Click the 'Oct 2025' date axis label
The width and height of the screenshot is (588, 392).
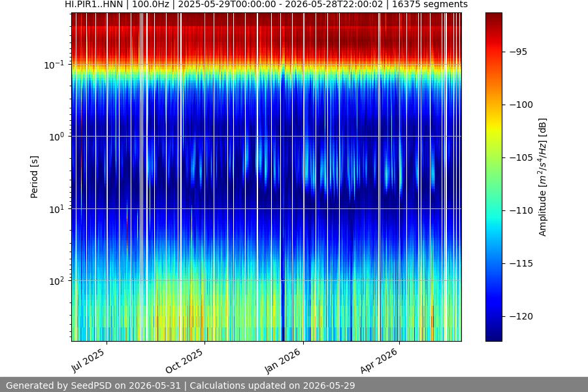pos(184,361)
